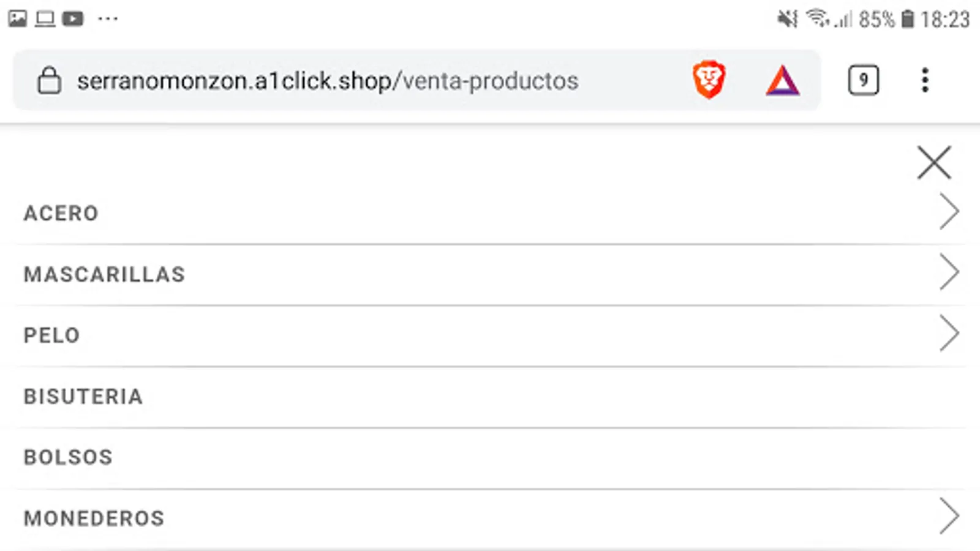The height and width of the screenshot is (551, 980).
Task: Open the tab switcher showing 9 tabs
Action: click(x=863, y=80)
